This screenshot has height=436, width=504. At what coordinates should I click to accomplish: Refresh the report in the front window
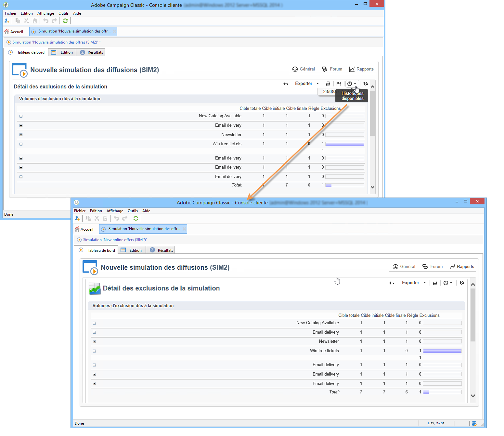coord(462,283)
